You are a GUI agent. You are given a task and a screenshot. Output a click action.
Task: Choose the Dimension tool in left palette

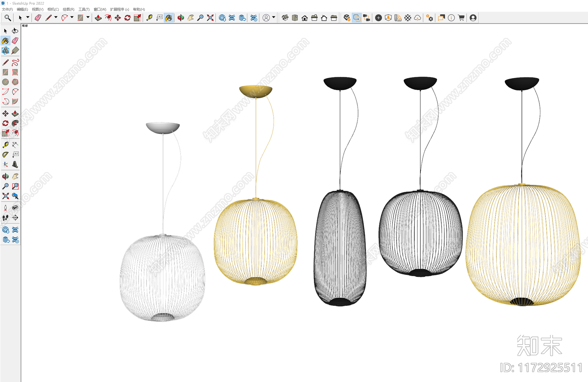[15, 145]
